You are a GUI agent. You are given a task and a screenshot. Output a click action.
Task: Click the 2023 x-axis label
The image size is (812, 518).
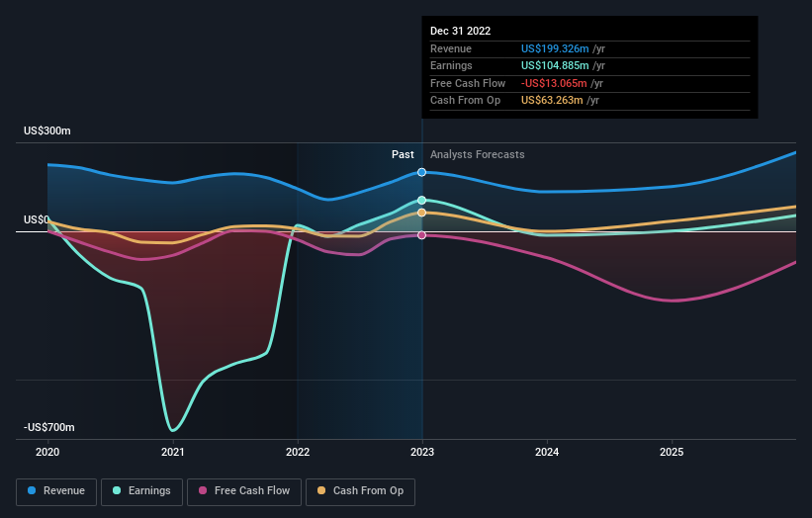(x=422, y=453)
